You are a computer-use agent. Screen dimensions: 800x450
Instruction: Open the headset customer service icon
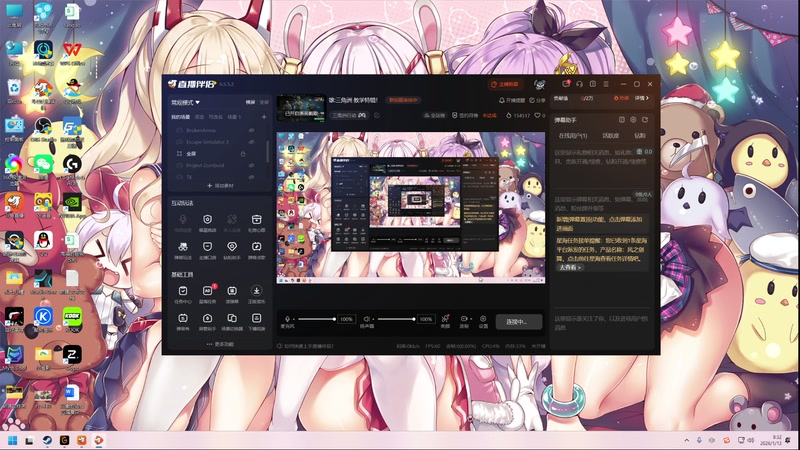(580, 84)
